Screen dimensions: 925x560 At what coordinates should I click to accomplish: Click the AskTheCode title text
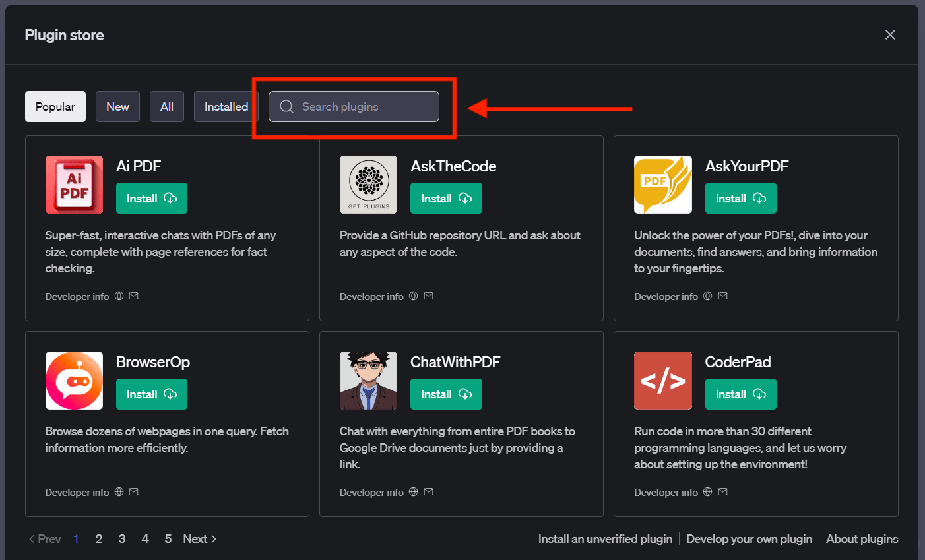453,166
